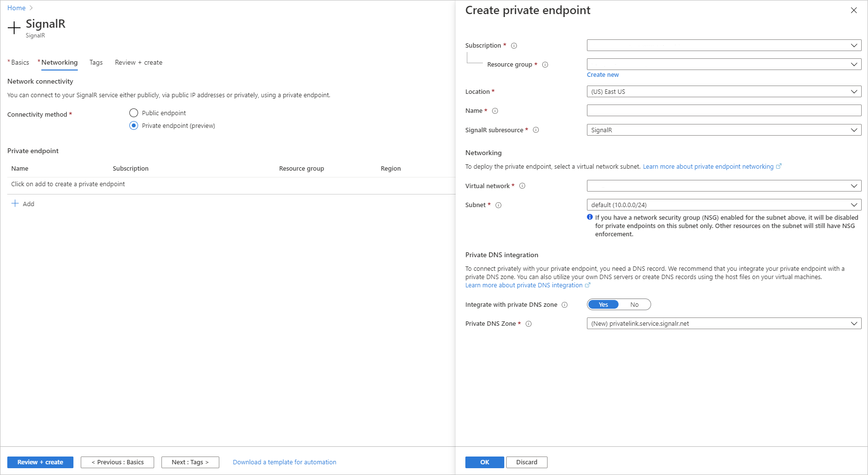
Task: Click the blue Review + create button
Action: (40, 462)
